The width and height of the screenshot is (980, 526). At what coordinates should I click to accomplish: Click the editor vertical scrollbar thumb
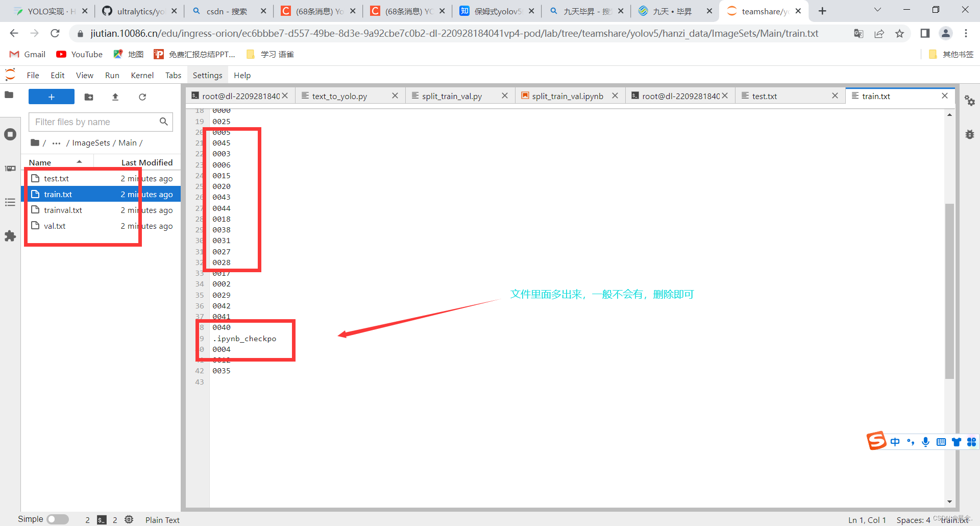[949, 291]
